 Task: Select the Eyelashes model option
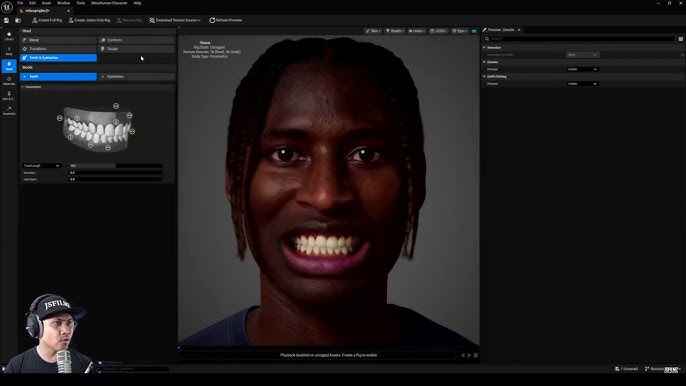[137, 77]
